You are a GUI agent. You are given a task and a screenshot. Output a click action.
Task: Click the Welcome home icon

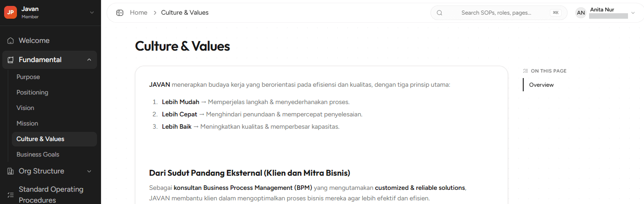pyautogui.click(x=11, y=41)
